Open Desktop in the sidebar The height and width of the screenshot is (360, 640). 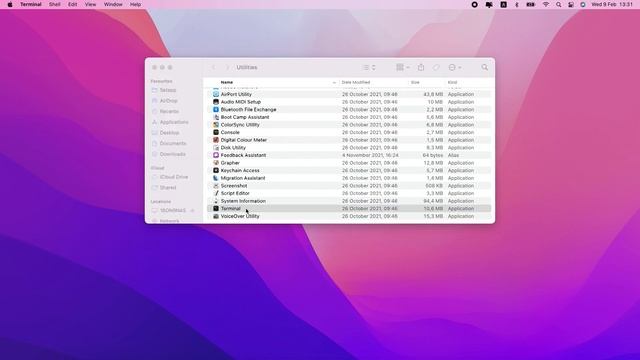(x=169, y=133)
